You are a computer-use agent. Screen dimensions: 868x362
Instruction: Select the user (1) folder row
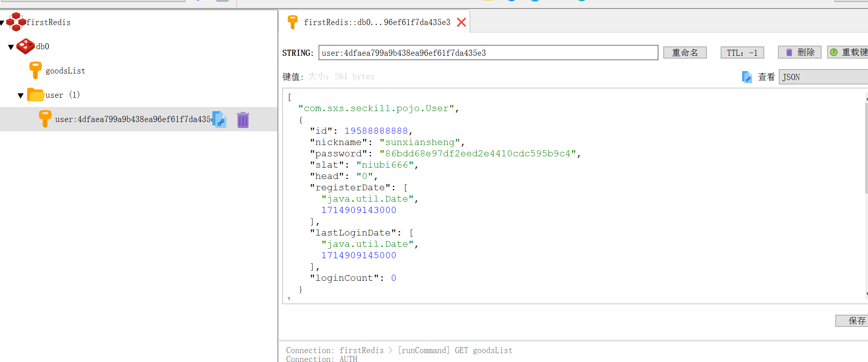(138, 95)
